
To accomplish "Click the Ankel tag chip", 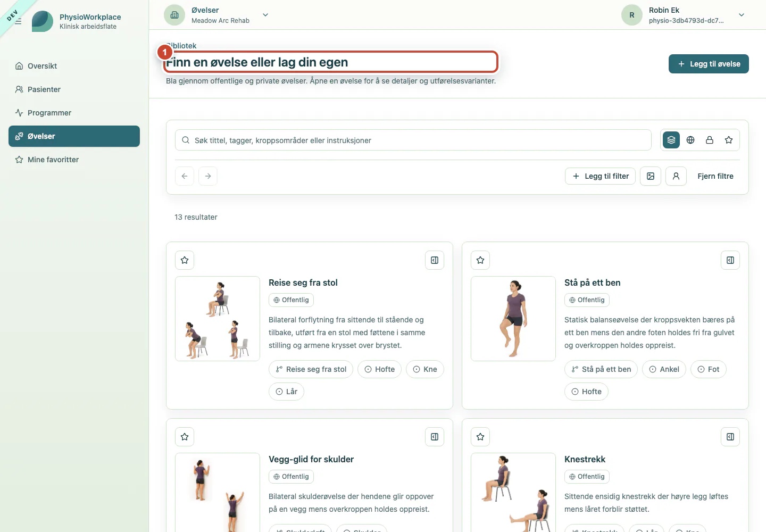I will pyautogui.click(x=664, y=369).
